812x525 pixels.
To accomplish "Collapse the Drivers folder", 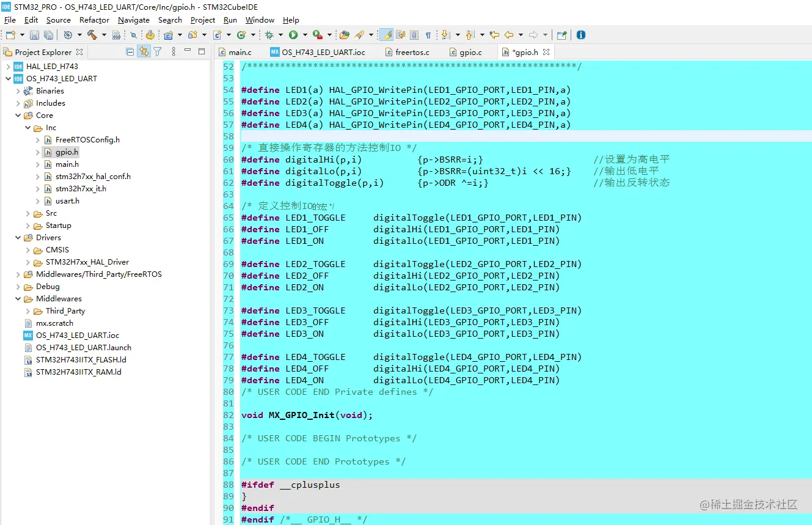I will pos(18,238).
